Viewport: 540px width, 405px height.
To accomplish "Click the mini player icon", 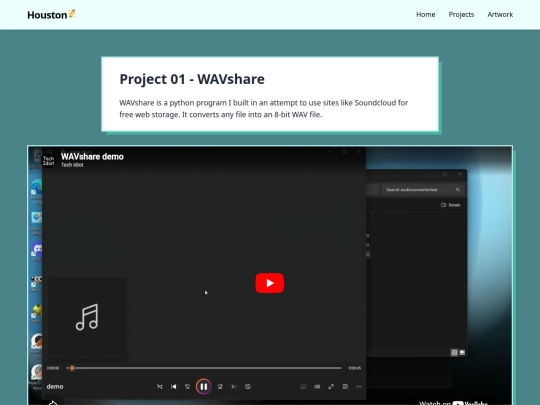I will click(345, 386).
